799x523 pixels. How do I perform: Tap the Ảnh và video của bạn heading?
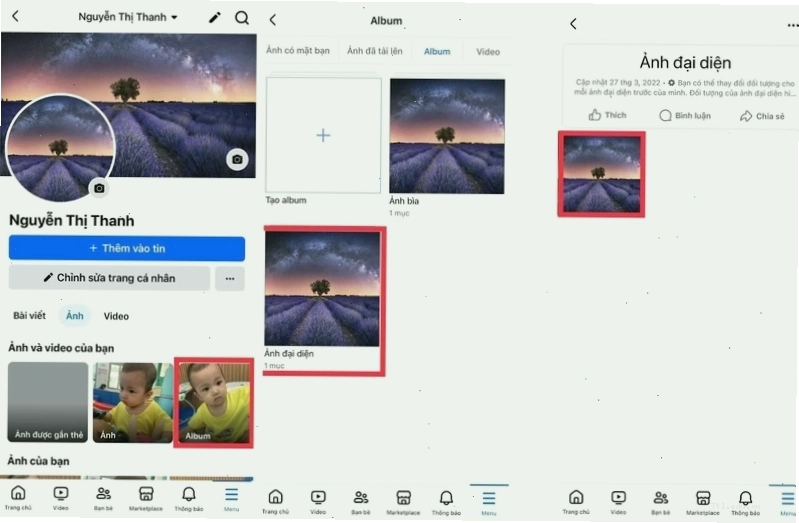(x=61, y=348)
